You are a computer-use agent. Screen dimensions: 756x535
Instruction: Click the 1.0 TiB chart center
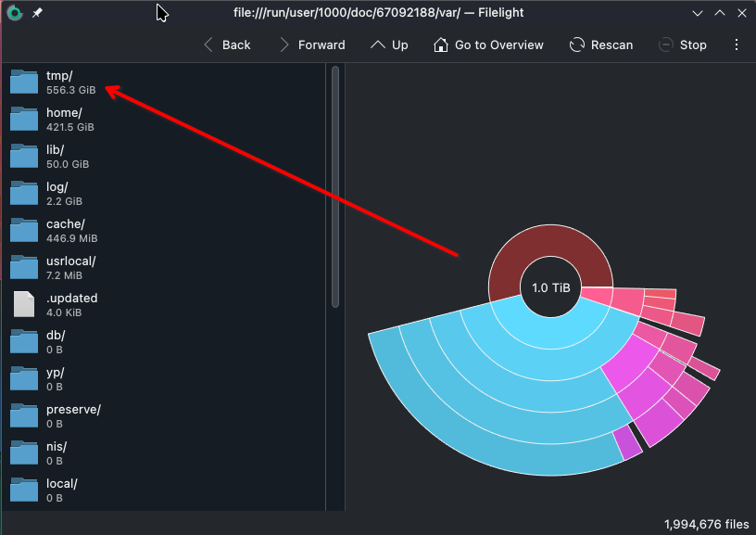pos(550,288)
